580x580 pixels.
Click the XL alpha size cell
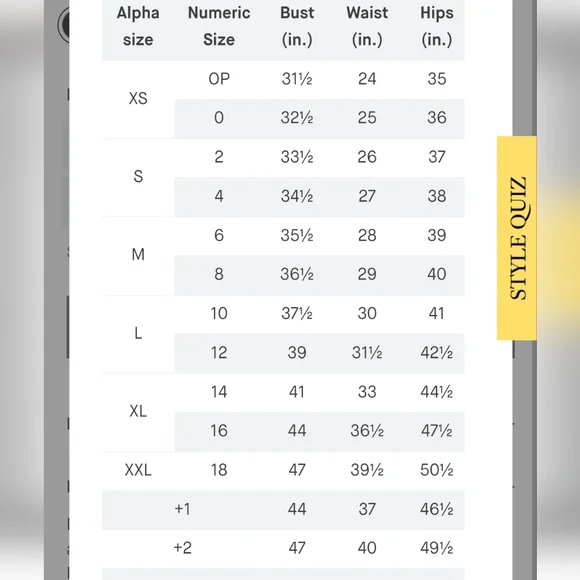tap(138, 411)
